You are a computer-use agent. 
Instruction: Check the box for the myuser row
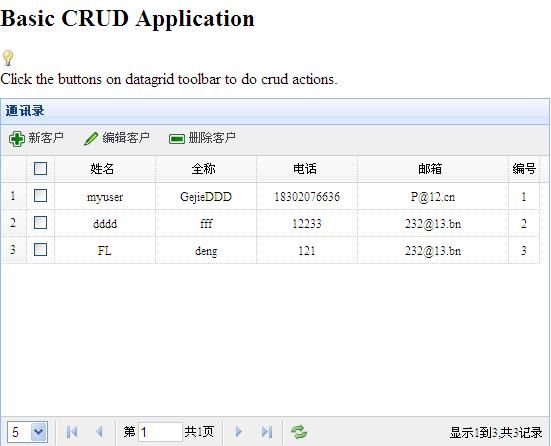tap(40, 195)
